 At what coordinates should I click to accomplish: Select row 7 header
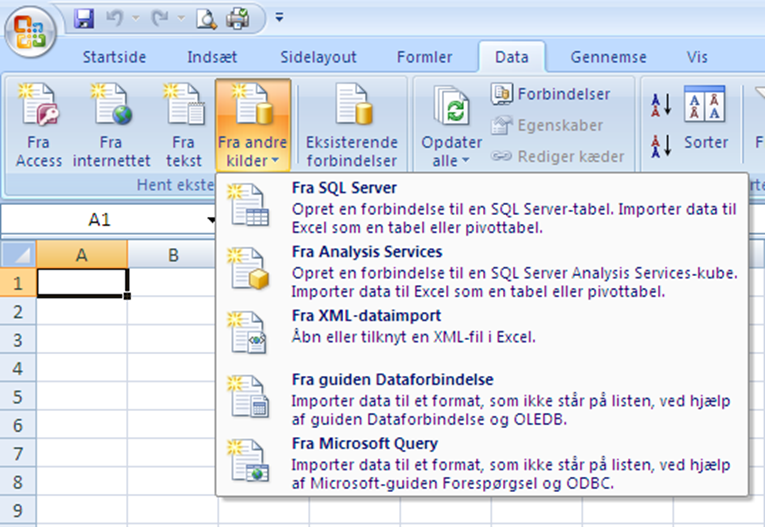pyautogui.click(x=18, y=453)
